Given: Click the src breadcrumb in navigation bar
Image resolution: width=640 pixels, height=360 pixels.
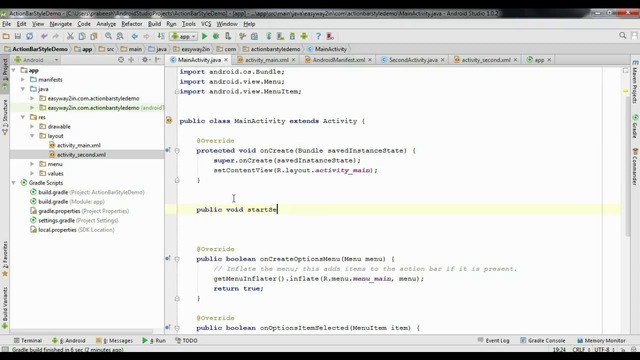Looking at the screenshot, I should coord(107,49).
